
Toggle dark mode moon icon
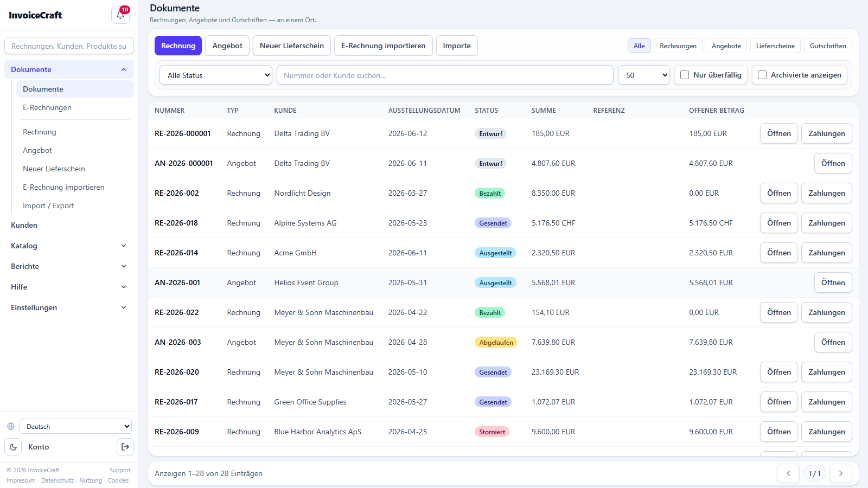(13, 447)
